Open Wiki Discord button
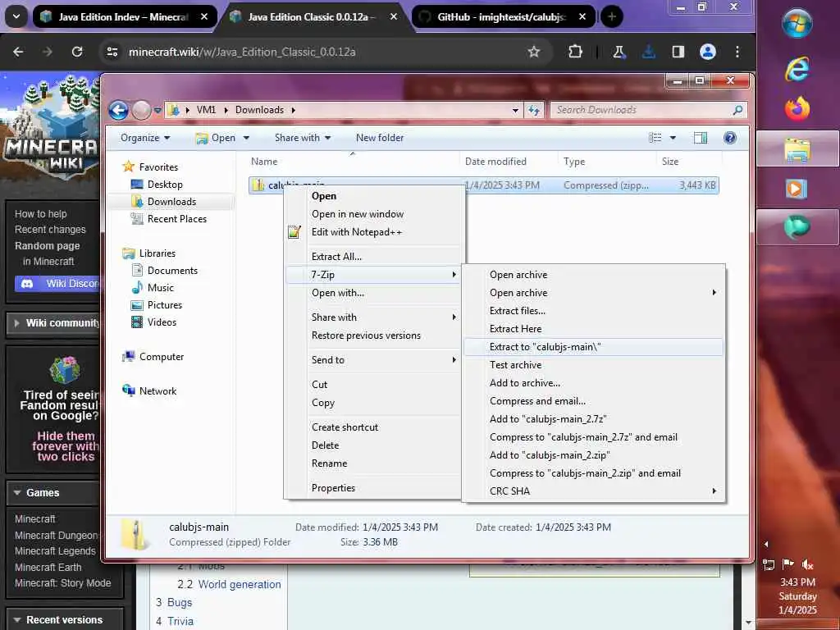Screen dimensions: 840x630 [57, 283]
